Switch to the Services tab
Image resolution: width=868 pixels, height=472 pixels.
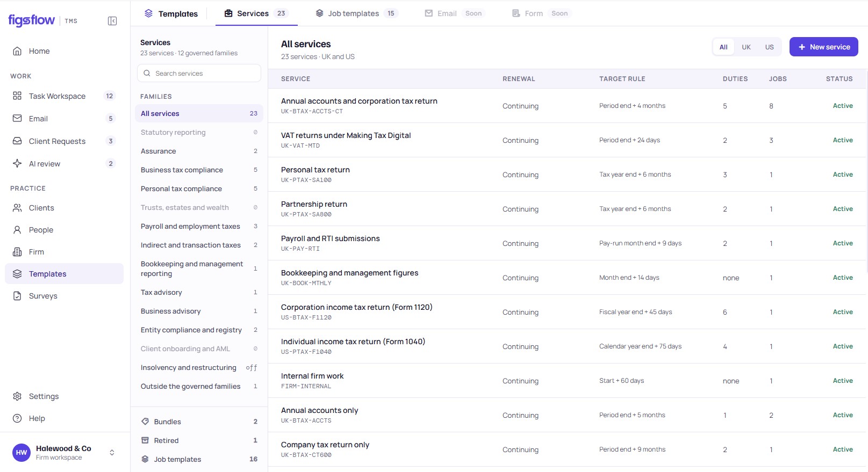pyautogui.click(x=256, y=13)
